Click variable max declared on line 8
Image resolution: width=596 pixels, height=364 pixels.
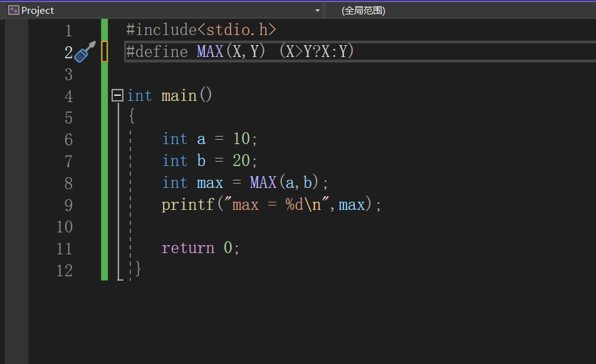(210, 183)
